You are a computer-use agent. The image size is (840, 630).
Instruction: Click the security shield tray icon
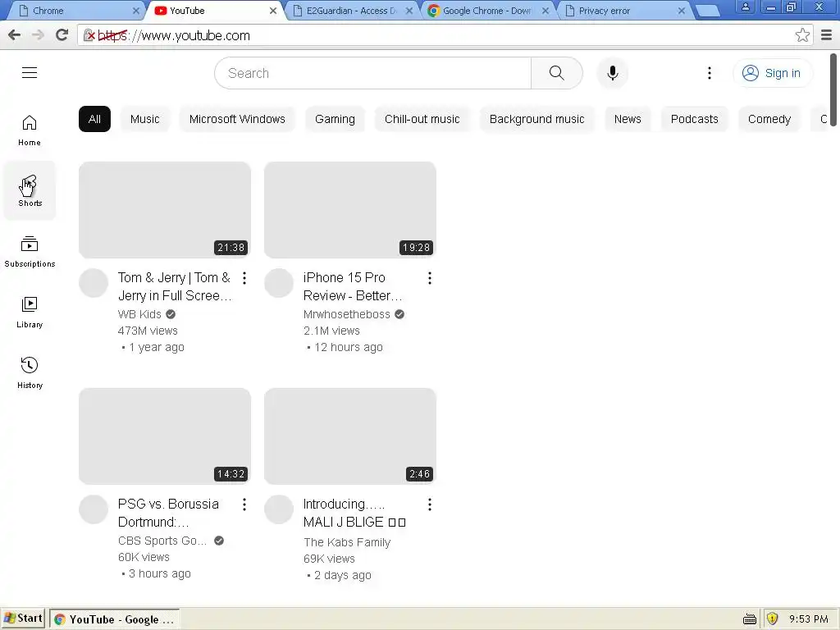coord(772,619)
